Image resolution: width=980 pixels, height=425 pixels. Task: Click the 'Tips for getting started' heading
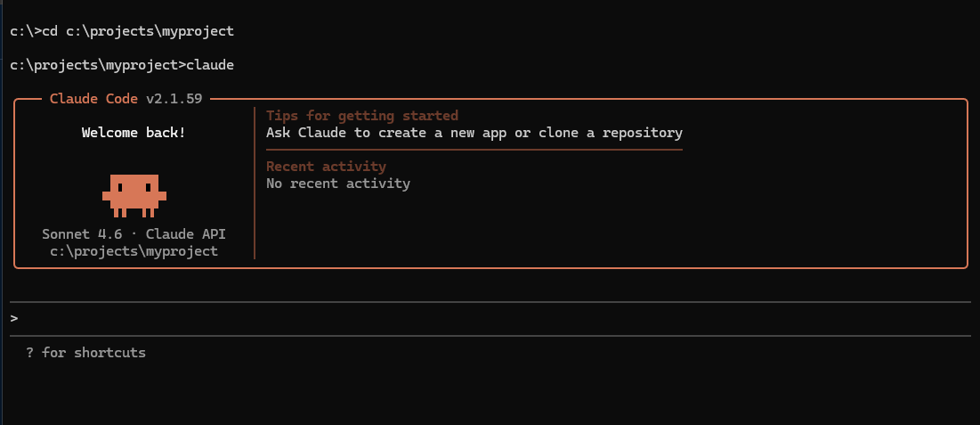pyautogui.click(x=362, y=116)
